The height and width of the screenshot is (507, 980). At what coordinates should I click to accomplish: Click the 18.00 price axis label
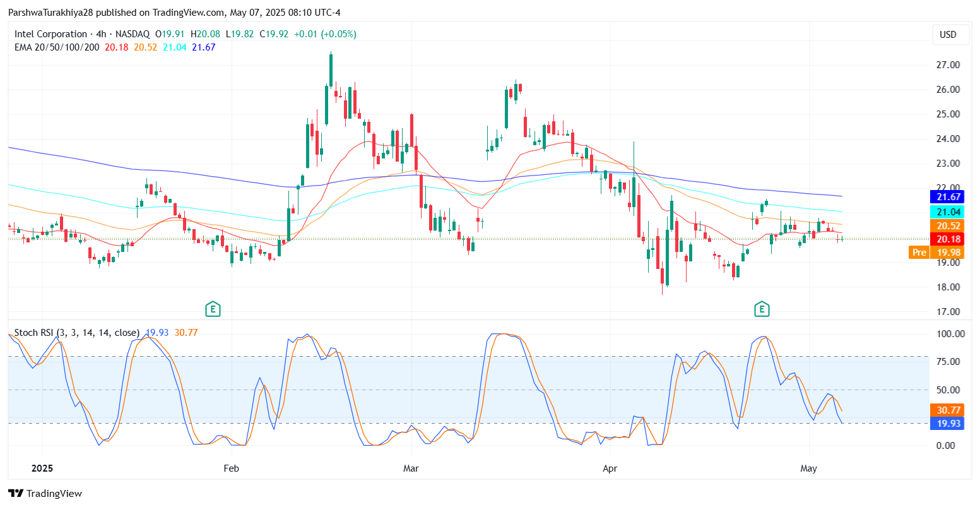[x=948, y=287]
